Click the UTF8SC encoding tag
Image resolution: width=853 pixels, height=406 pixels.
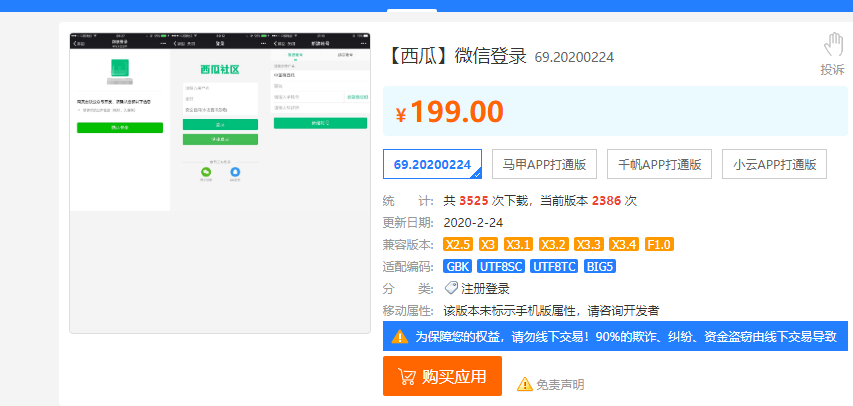pos(501,267)
